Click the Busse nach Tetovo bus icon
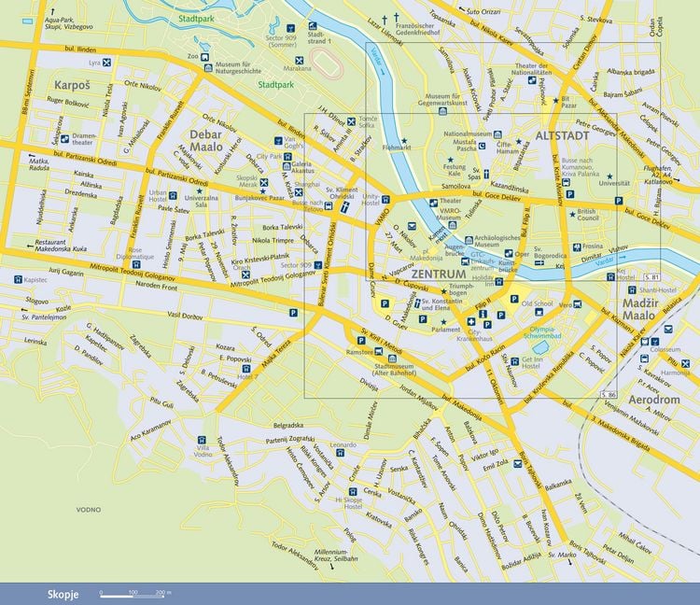 (329, 205)
